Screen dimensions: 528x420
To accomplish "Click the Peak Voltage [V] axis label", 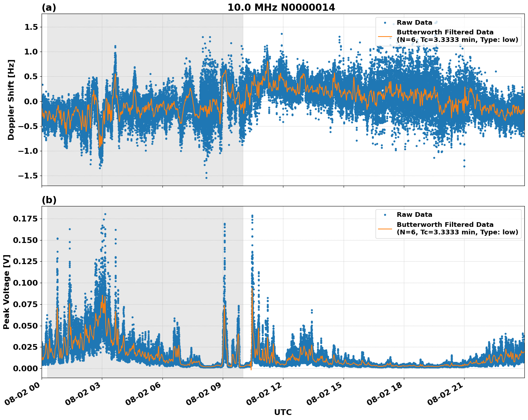I will [7, 290].
